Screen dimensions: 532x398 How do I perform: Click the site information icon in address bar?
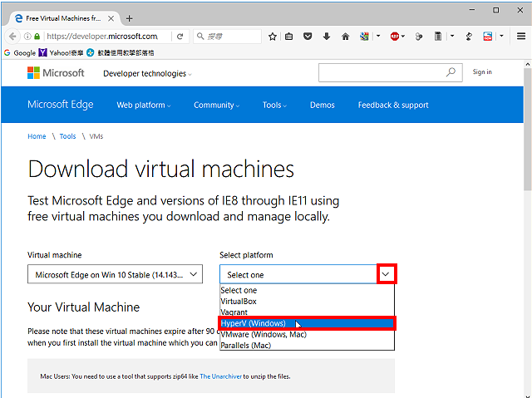(x=27, y=37)
